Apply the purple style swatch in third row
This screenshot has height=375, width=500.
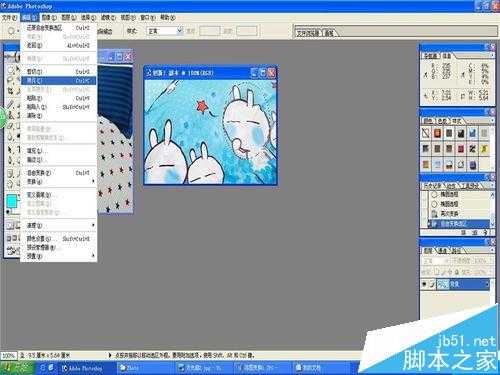tap(472, 164)
